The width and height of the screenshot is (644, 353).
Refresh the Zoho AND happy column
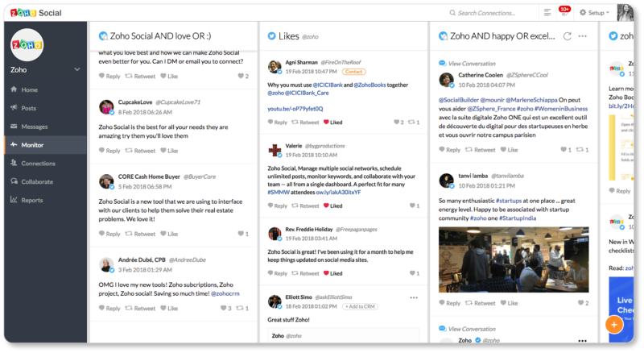[x=568, y=36]
